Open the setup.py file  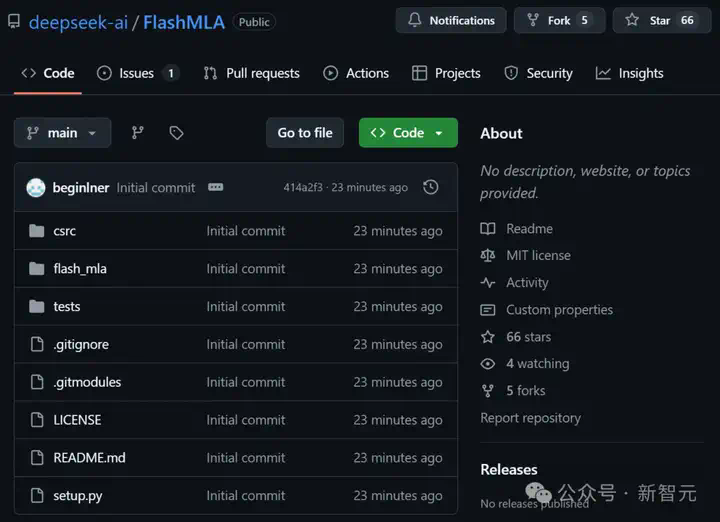78,496
